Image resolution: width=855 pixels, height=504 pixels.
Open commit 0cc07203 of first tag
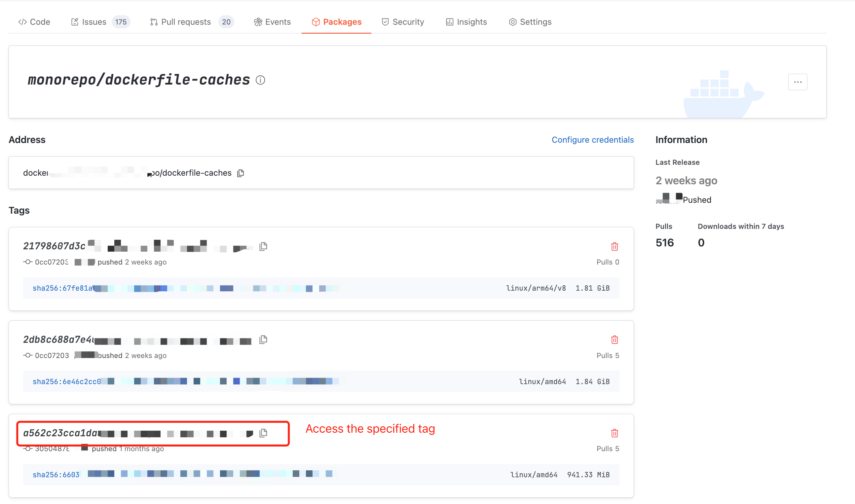(51, 262)
